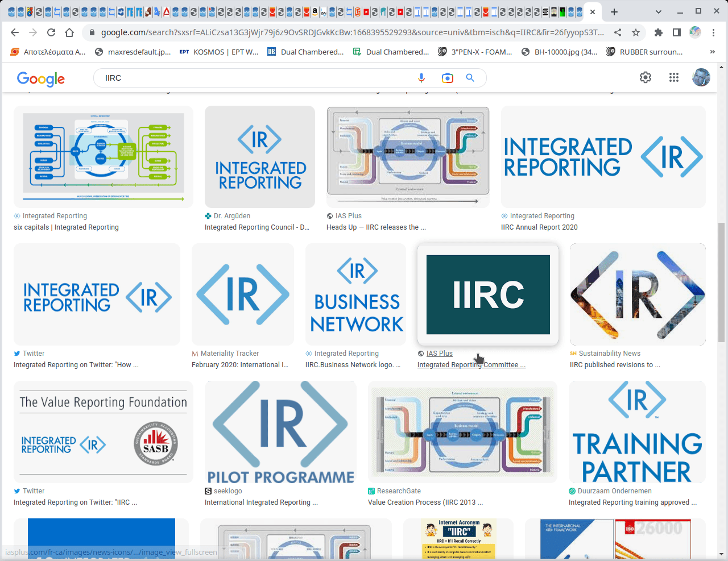728x561 pixels.
Task: View site information lock icon
Action: 92,32
